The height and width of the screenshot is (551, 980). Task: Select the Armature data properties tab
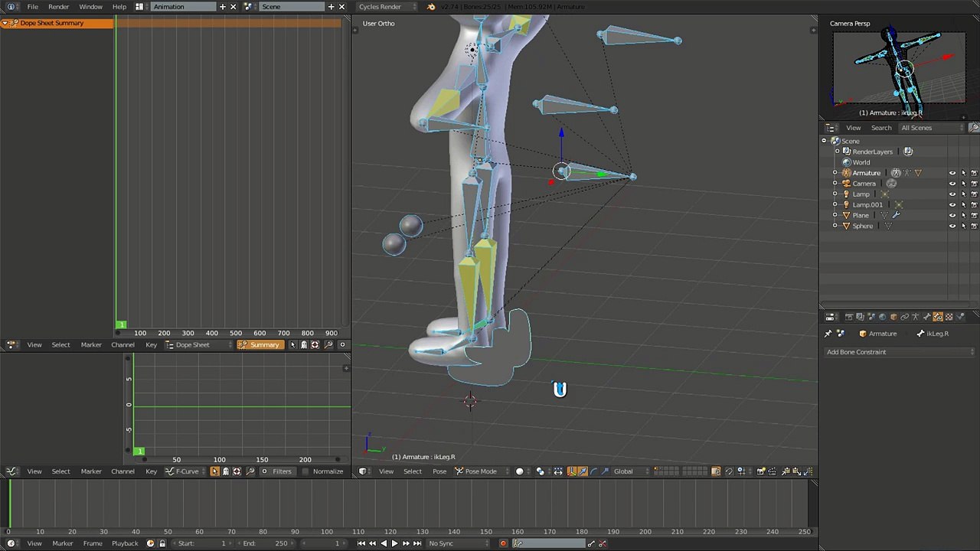pos(916,317)
